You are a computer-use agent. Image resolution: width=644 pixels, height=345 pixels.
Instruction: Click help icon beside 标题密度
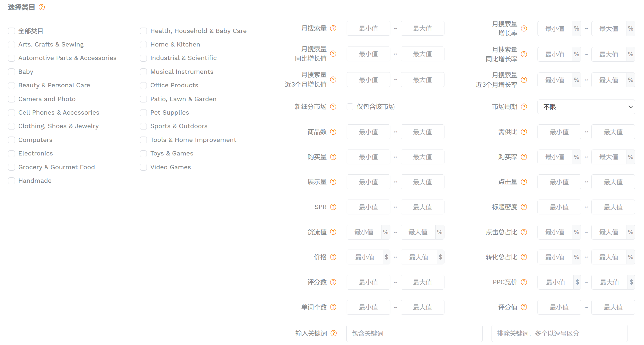524,207
